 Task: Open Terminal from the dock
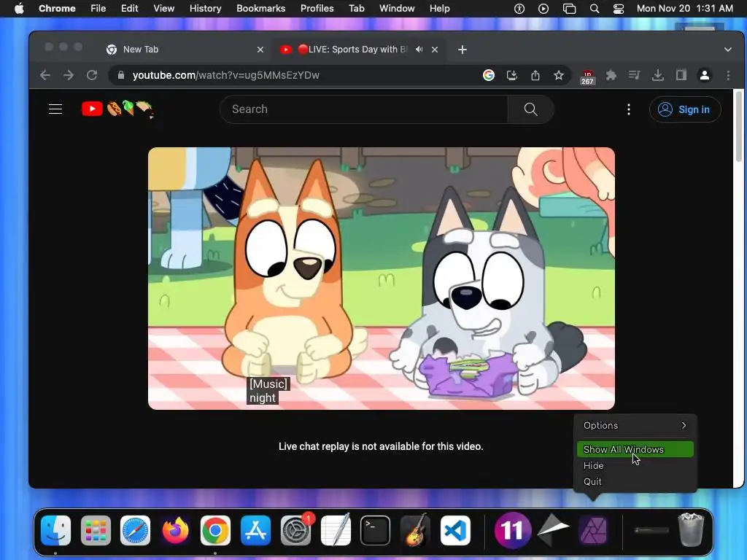point(376,530)
